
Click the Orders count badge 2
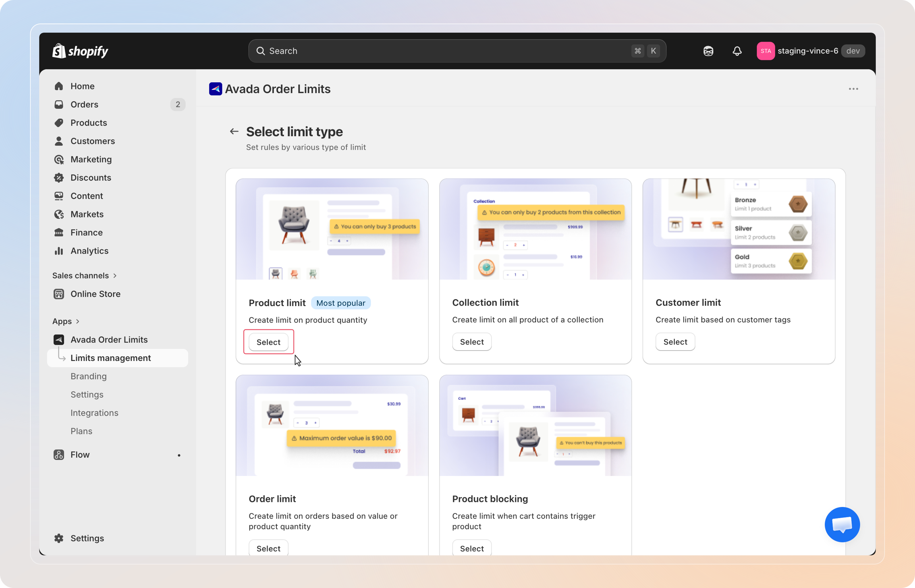[x=178, y=104]
